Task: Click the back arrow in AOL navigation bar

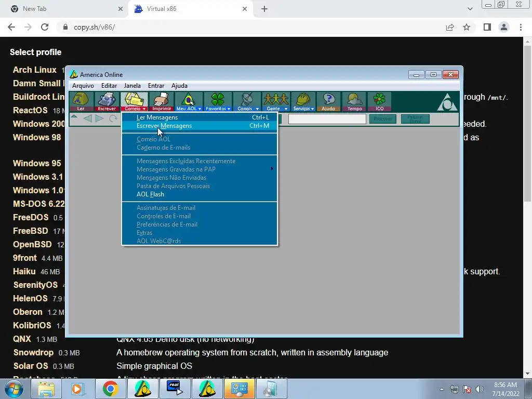Action: 87,118
